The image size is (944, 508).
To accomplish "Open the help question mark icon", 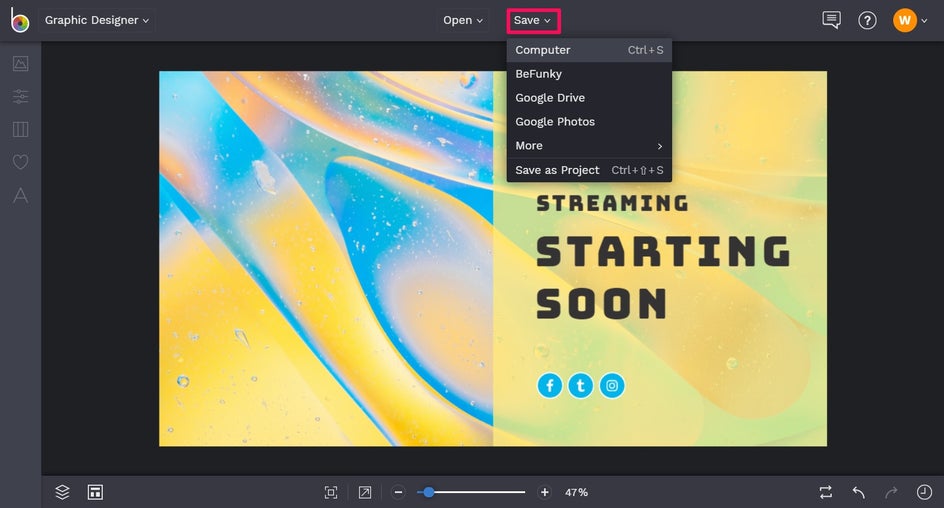I will pos(867,20).
